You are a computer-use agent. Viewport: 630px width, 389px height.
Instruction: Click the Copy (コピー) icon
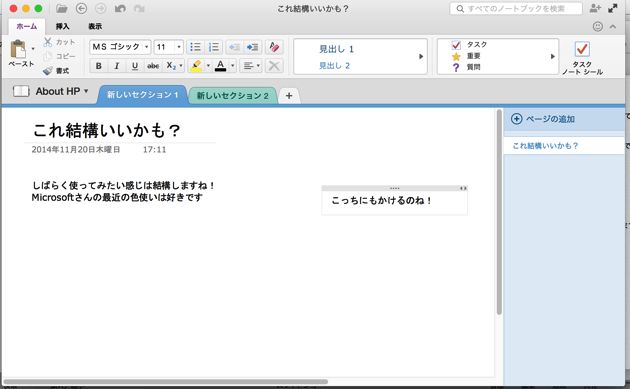tap(48, 56)
